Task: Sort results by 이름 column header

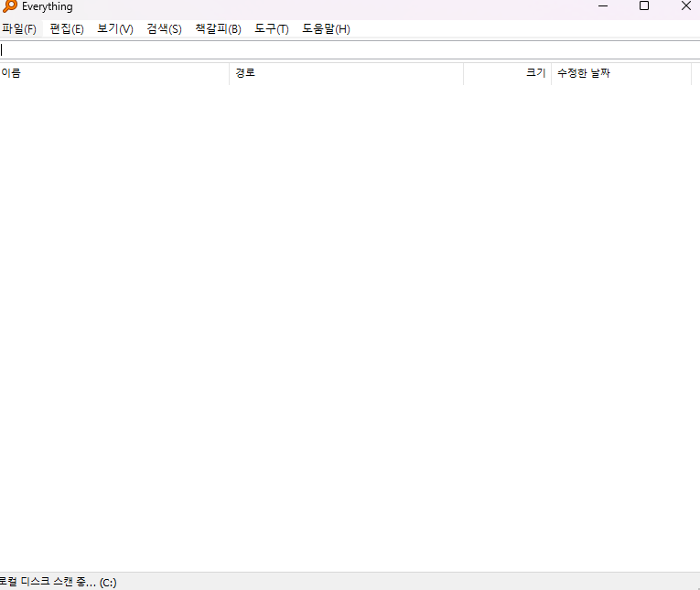Action: [114, 73]
